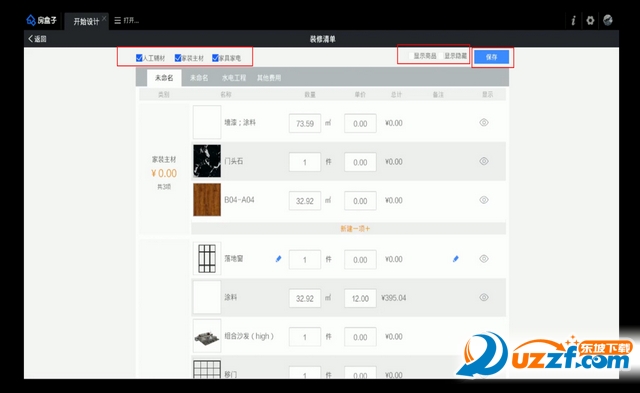
Task: Open the info icon in top bar
Action: (x=573, y=20)
